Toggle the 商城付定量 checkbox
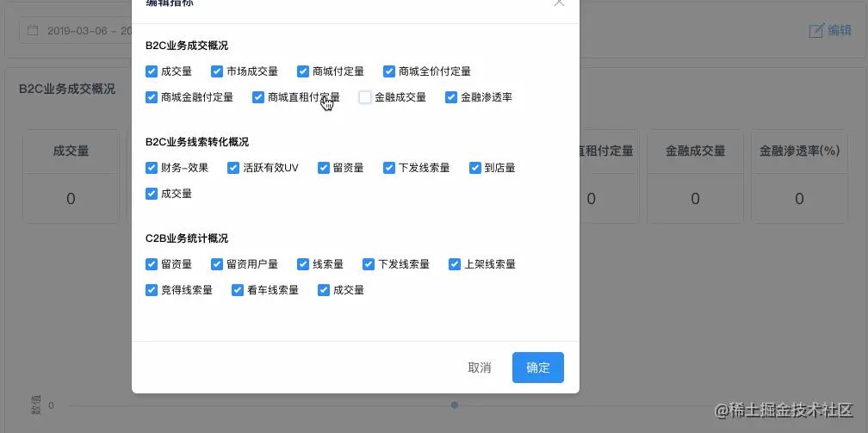Screen dimensions: 868x433 pyautogui.click(x=303, y=71)
